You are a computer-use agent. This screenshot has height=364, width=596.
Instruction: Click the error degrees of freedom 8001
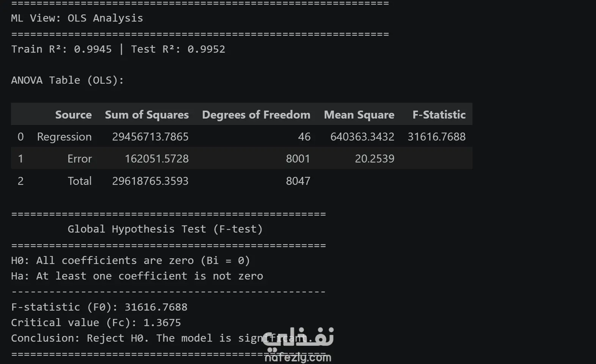click(x=298, y=159)
